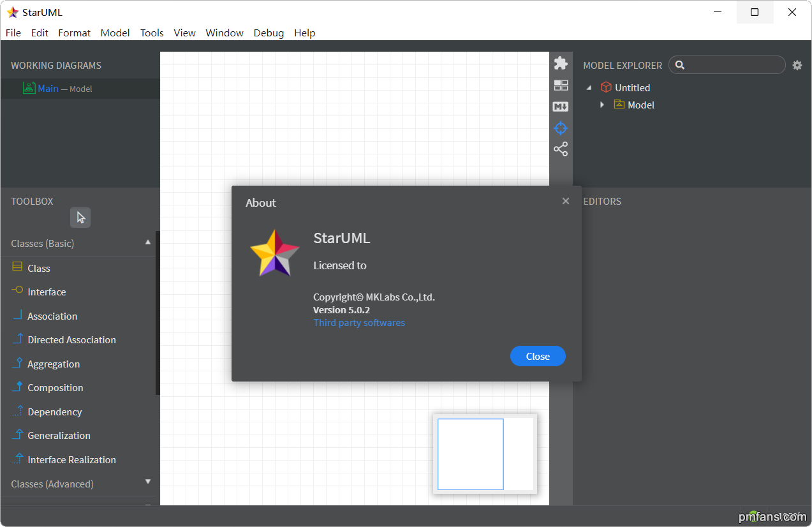Pick the Interface tool icon

[x=17, y=291]
